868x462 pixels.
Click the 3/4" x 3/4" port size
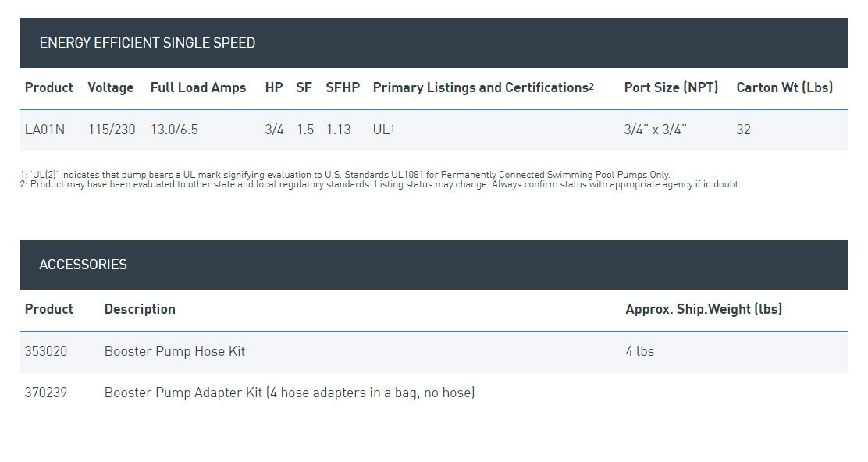point(656,130)
